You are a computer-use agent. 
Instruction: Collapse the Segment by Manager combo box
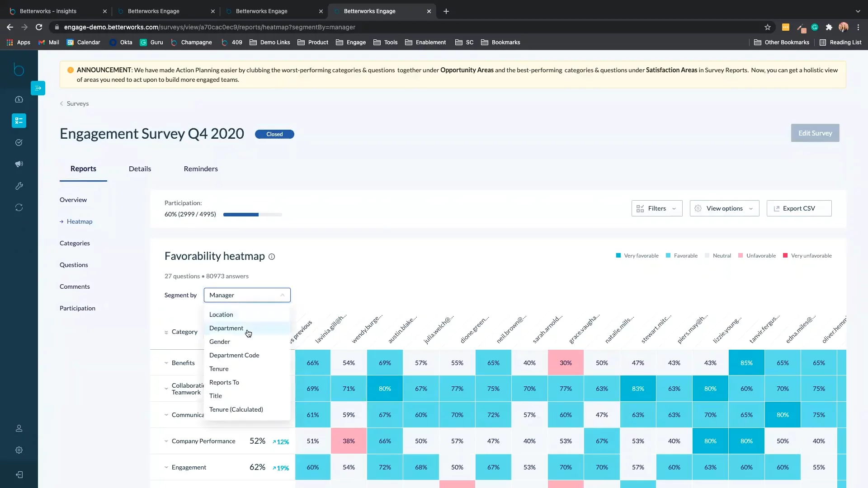pos(247,295)
